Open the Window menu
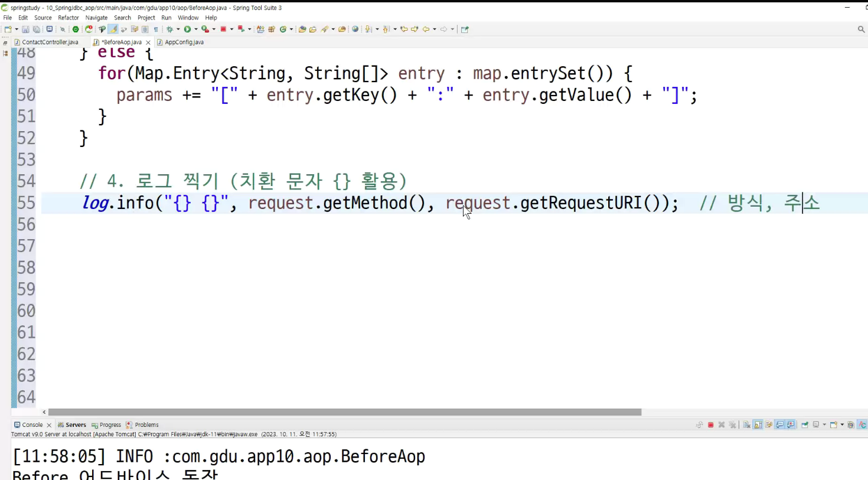The height and width of the screenshot is (480, 868). (188, 18)
